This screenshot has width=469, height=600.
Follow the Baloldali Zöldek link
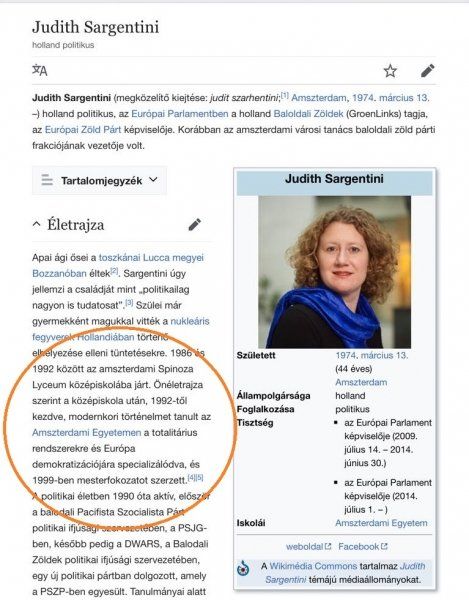click(x=308, y=114)
